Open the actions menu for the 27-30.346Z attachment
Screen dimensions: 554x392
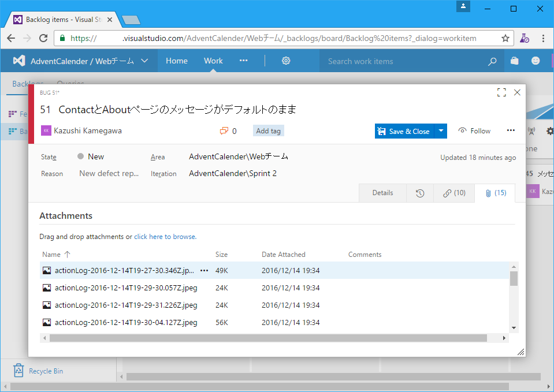pos(205,271)
